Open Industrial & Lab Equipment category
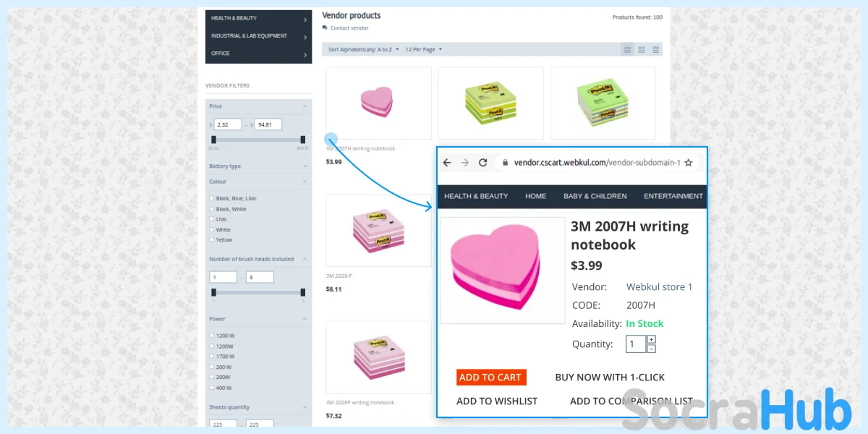Screen dimensions: 868x434 pos(258,36)
